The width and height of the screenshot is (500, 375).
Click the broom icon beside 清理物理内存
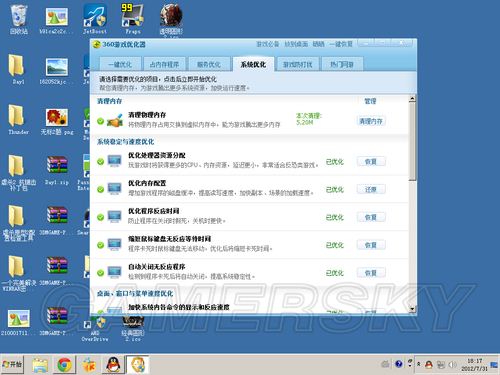115,121
